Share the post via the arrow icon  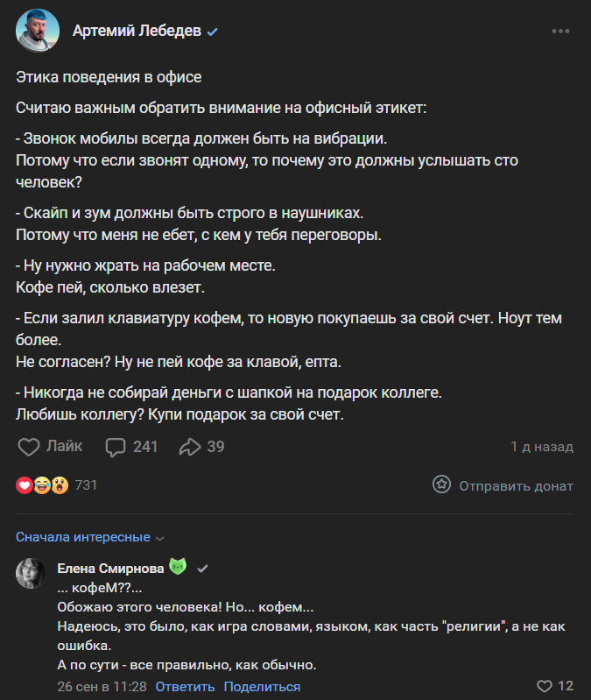(201, 447)
